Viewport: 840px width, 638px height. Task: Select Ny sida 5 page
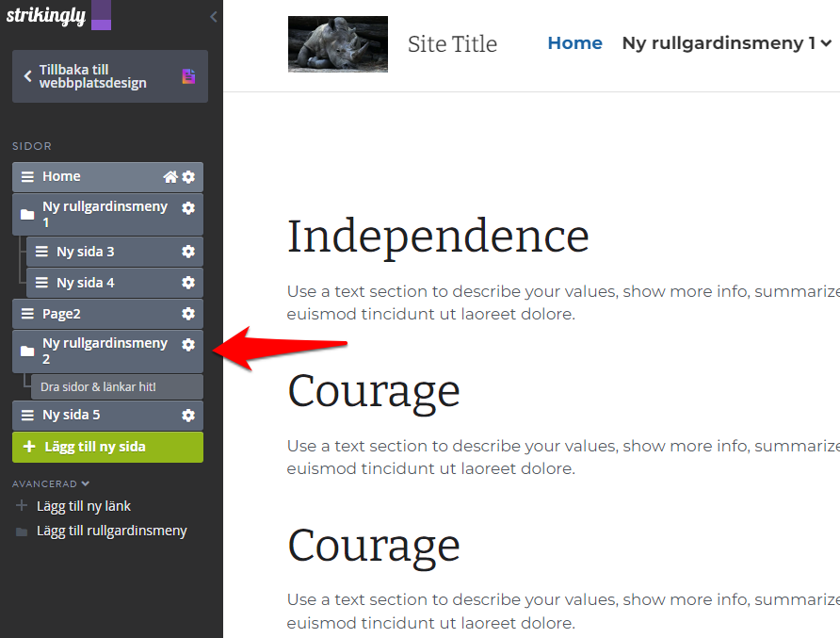coord(107,415)
